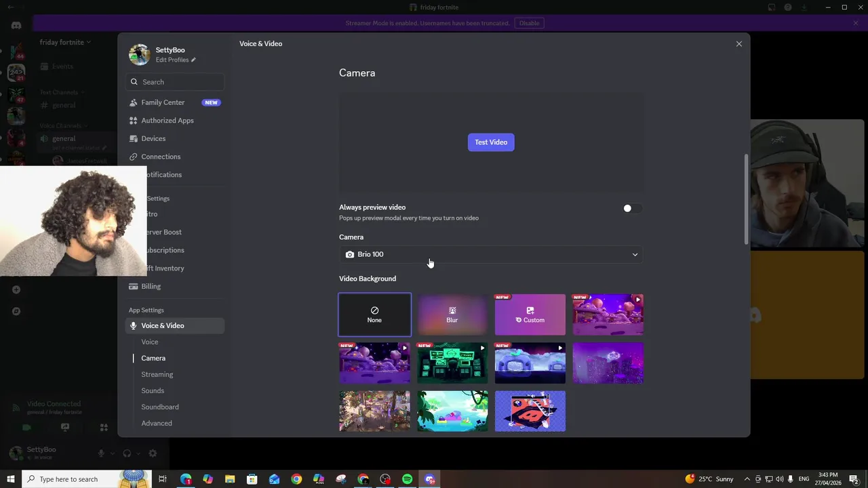Viewport: 868px width, 488px height.
Task: Dismiss the Streamer Mode banner
Action: coord(856,23)
